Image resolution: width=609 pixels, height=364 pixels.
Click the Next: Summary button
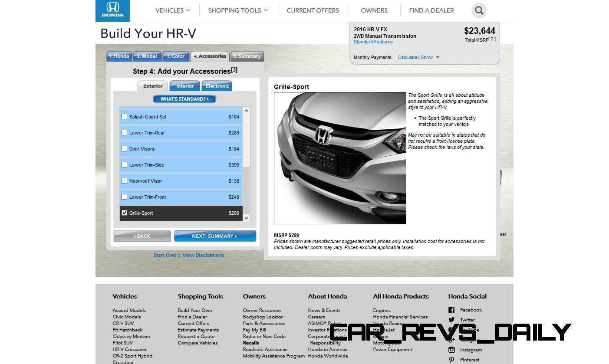pyautogui.click(x=215, y=236)
